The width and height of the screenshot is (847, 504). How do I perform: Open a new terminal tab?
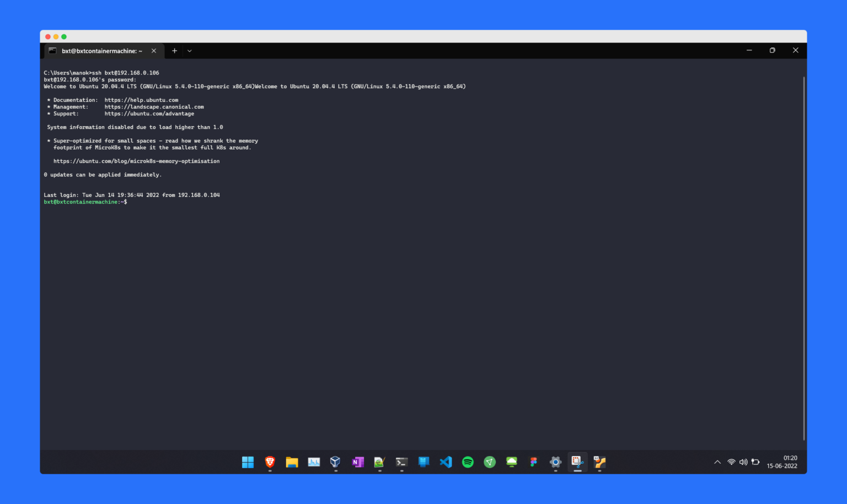(174, 51)
